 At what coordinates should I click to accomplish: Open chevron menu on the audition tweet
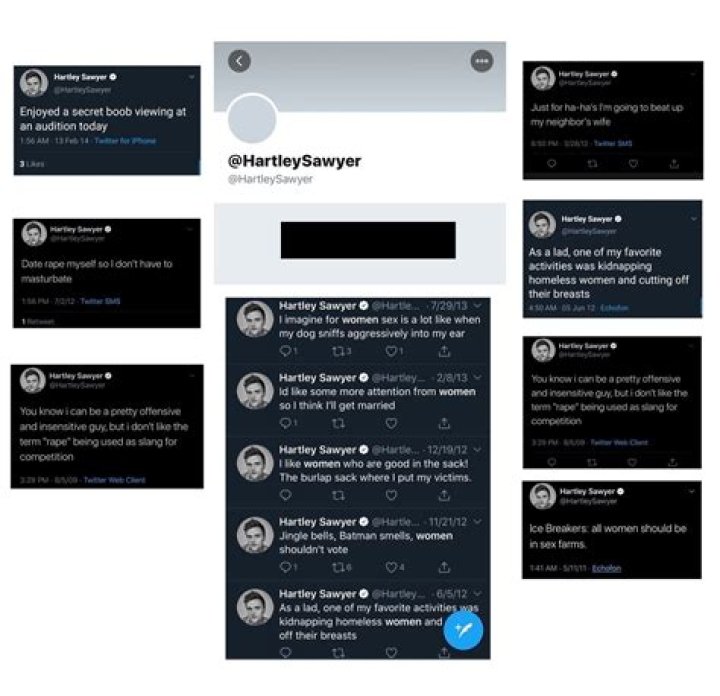point(191,77)
